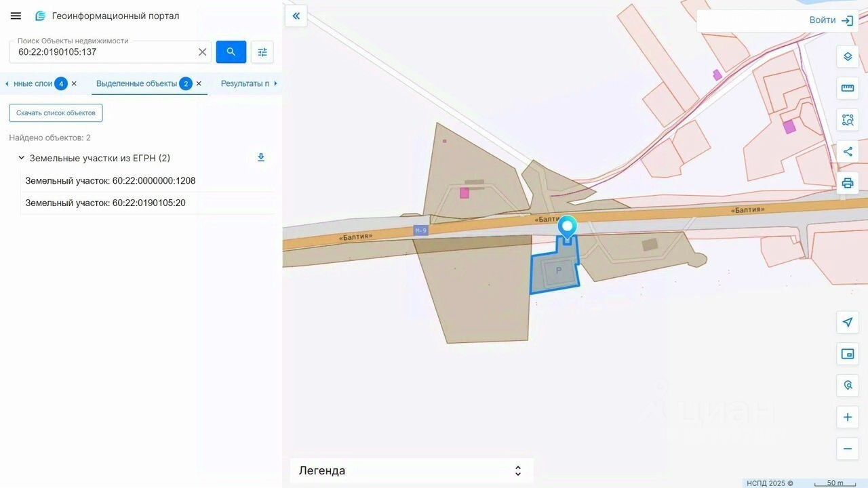The image size is (868, 488).
Task: Click the blue search magnifier button
Action: click(x=231, y=52)
